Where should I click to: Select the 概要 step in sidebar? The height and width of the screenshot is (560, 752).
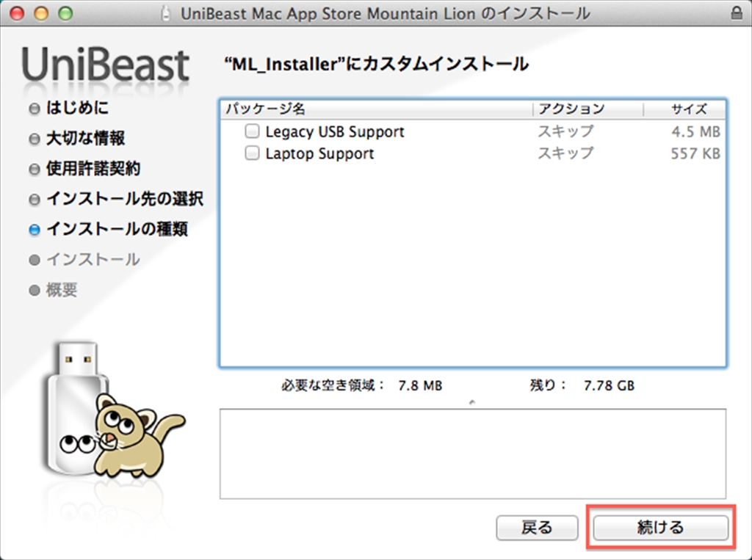click(62, 290)
